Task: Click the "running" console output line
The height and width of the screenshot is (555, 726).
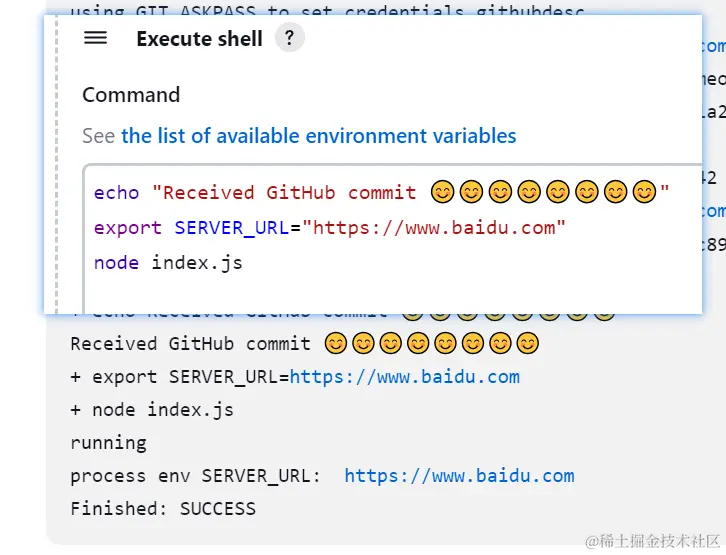Action: coord(108,443)
